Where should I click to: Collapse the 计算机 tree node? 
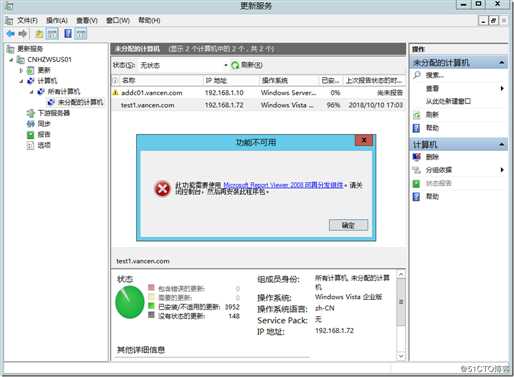point(22,81)
